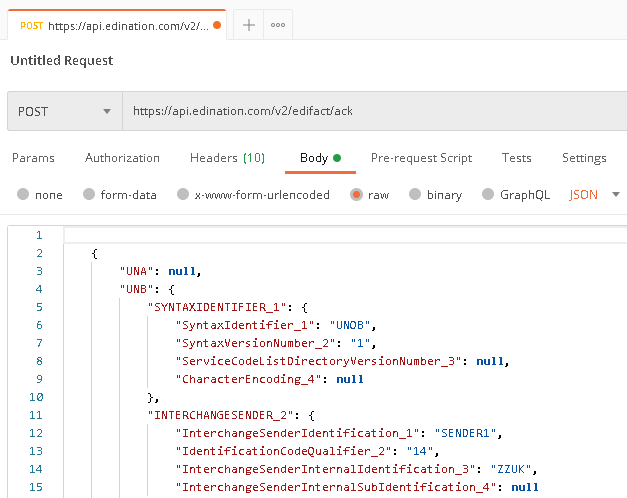
Task: Click "CharacterEncoding_4" key text
Action: (248, 379)
